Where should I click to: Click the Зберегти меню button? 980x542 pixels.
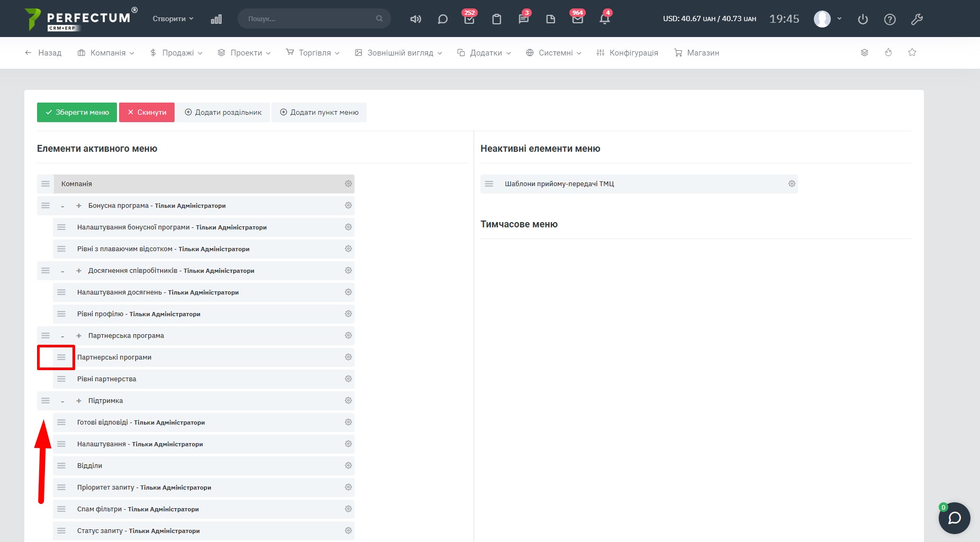[x=77, y=112]
